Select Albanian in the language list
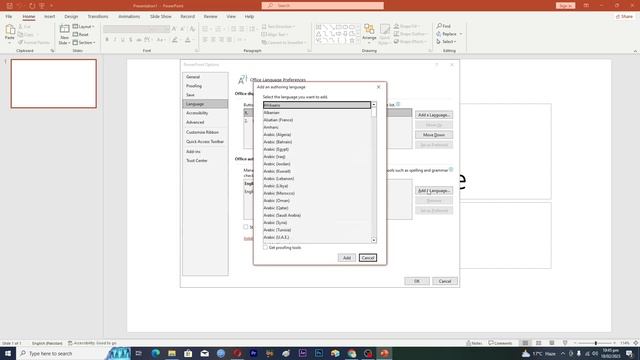640x360 pixels. click(317, 113)
